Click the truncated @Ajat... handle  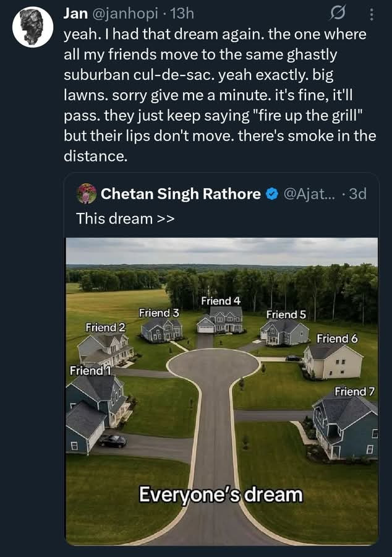[x=310, y=194]
